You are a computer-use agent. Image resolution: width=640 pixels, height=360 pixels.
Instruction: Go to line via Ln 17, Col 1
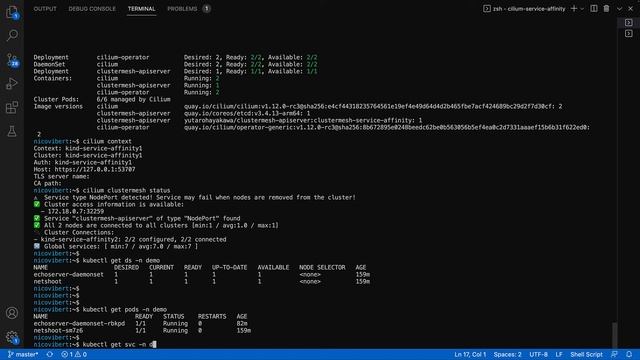[470, 354]
